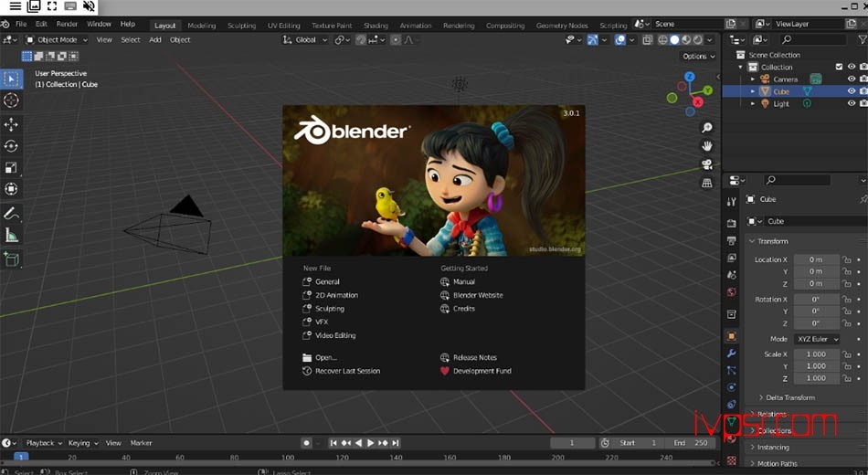Toggle visibility eye for Light
Viewport: 868px width, 475px height.
[x=852, y=103]
